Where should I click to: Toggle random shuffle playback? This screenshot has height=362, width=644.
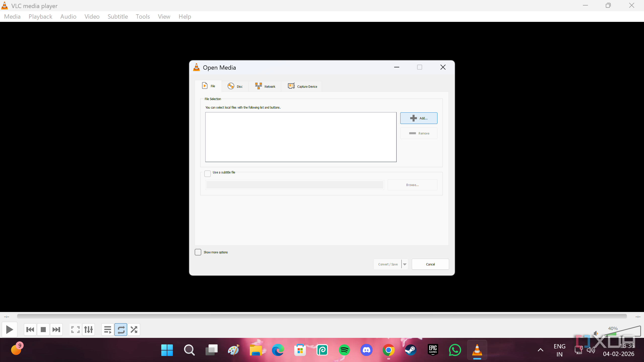[x=134, y=329]
